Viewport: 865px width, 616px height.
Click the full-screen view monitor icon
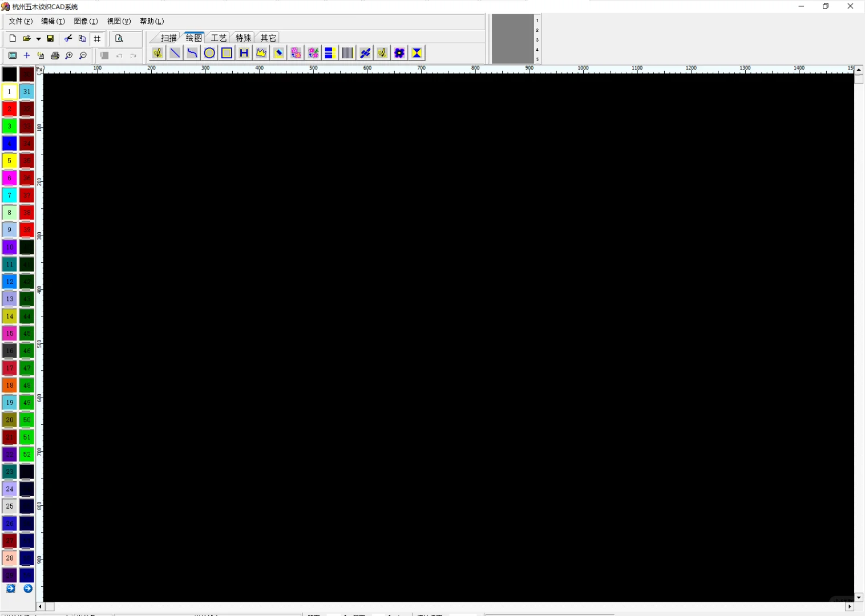tap(13, 55)
